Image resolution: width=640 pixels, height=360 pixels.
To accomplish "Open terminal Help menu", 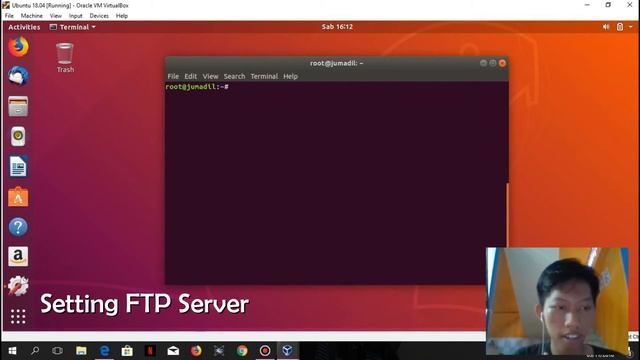I will (290, 76).
